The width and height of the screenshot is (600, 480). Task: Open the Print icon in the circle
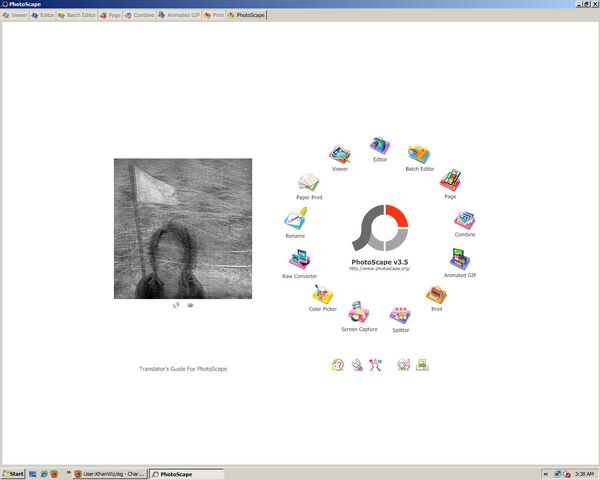pyautogui.click(x=436, y=294)
